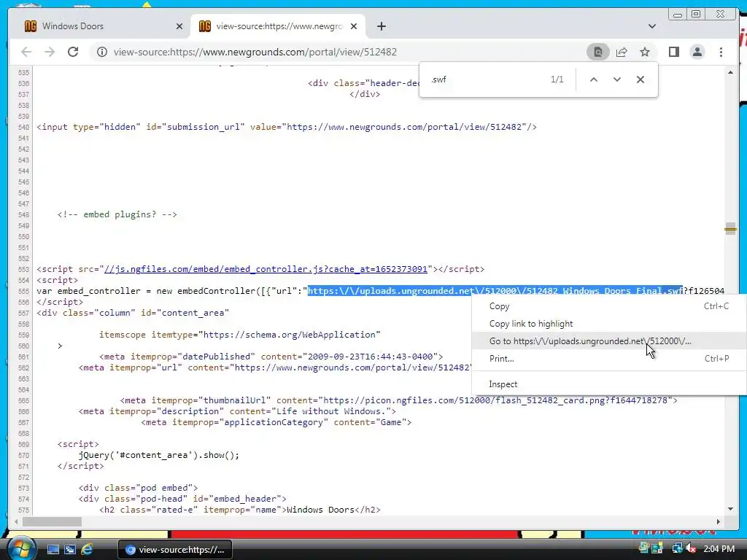Launch Internet Explorer from quick launch
The image size is (747, 560).
tap(87, 550)
